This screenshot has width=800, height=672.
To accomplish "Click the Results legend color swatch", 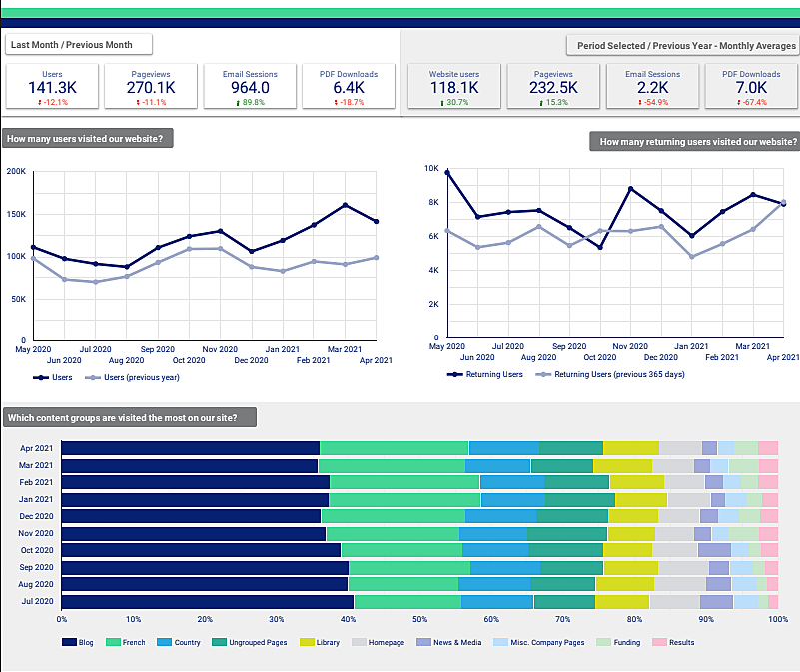I will pos(658,642).
